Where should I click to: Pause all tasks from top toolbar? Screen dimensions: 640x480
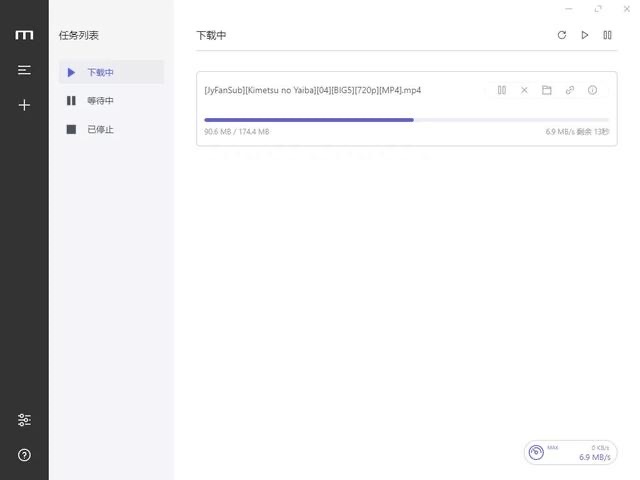607,35
